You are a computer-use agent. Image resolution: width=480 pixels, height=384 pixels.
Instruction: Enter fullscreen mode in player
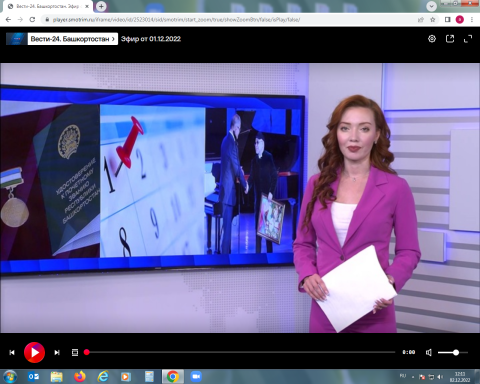[x=468, y=39]
